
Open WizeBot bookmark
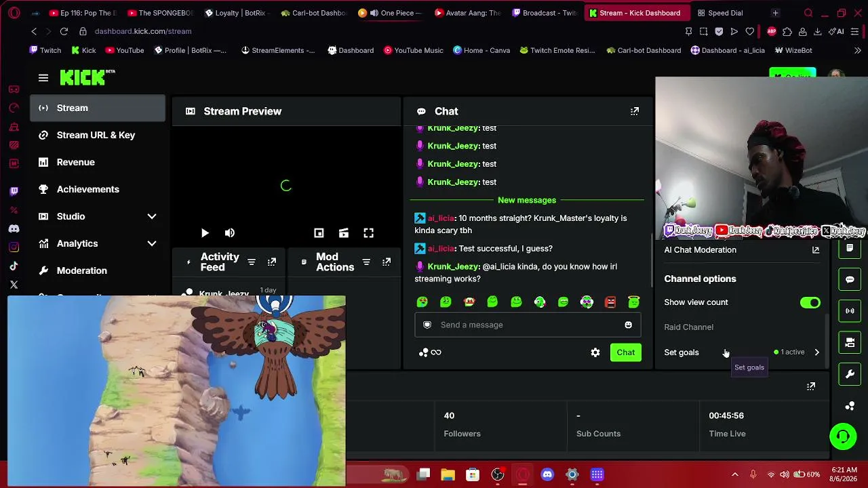pos(792,50)
